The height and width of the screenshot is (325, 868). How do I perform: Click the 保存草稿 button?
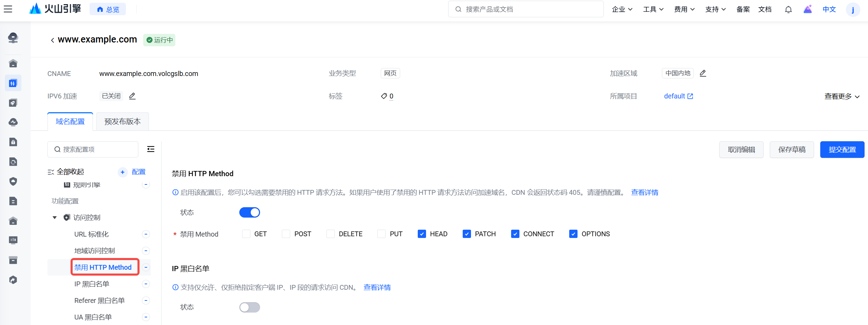tap(792, 150)
